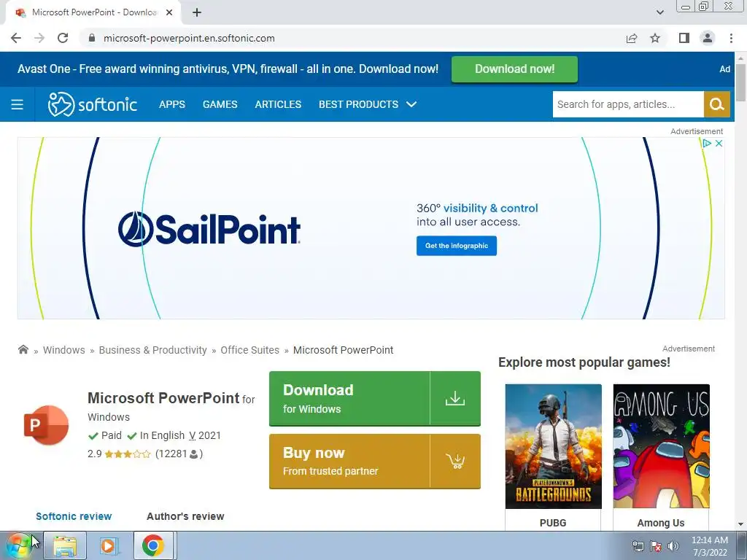Close the Microsoft PowerPoint tab
747x560 pixels.
click(x=169, y=12)
